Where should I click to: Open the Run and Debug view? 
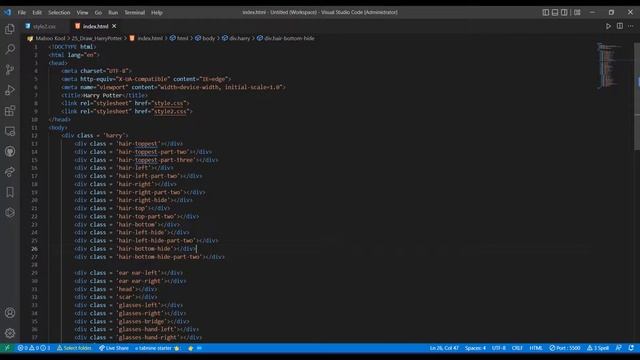click(x=10, y=90)
